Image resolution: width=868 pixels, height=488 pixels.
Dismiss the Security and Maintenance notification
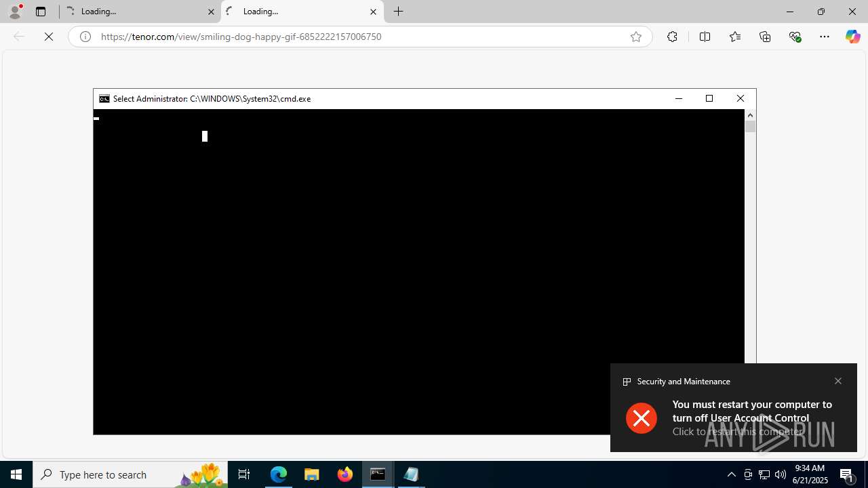pos(838,381)
